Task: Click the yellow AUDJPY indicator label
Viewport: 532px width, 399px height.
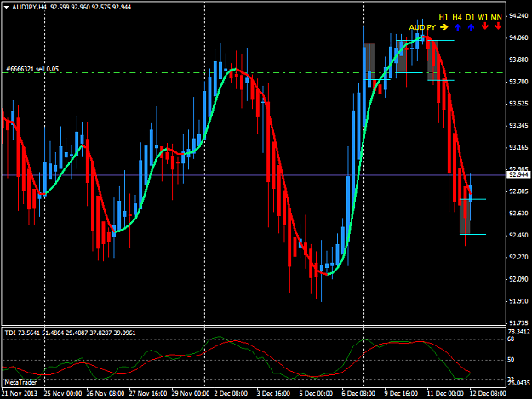Action: pos(422,27)
